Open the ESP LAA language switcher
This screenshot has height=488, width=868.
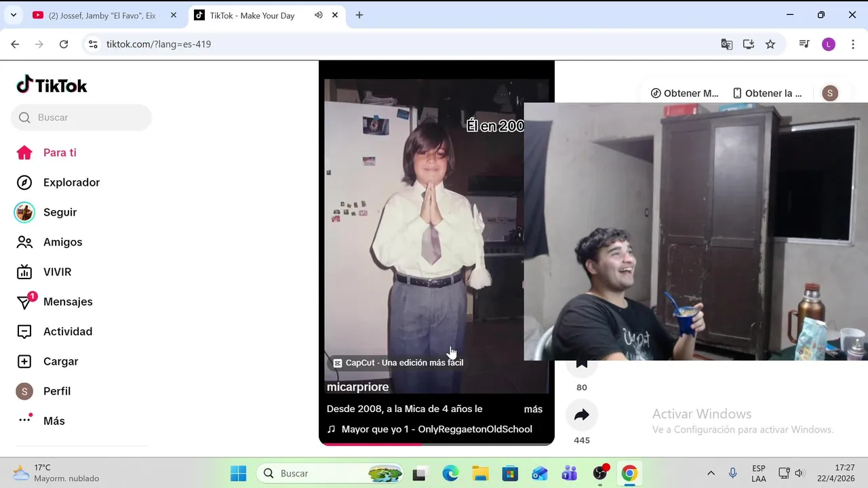tap(759, 473)
